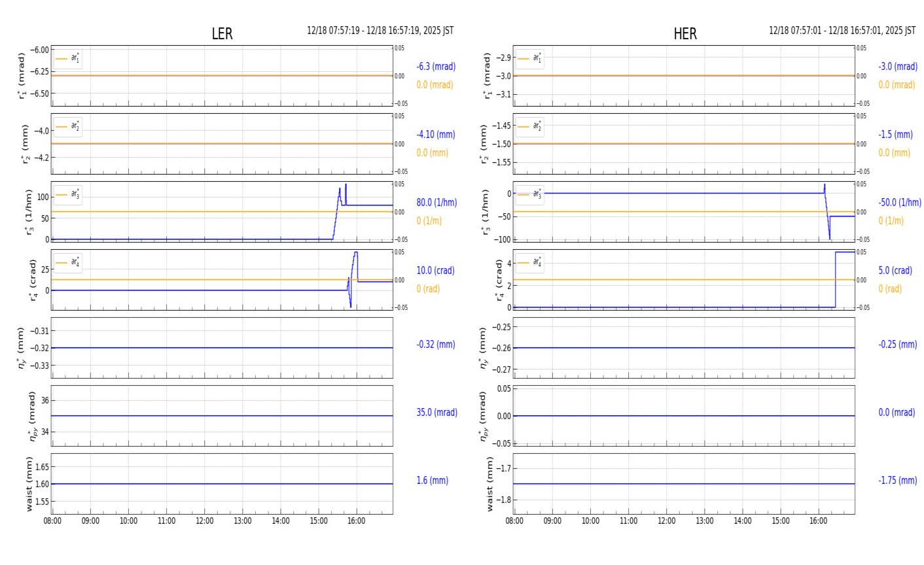The image size is (924, 565).
Task: Click the 35.0 (mrad) readout
Action: tap(436, 413)
